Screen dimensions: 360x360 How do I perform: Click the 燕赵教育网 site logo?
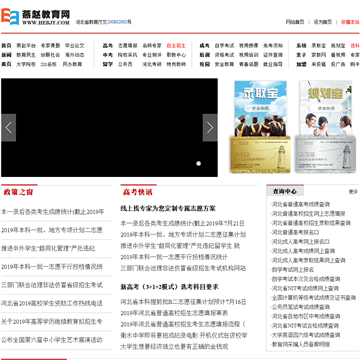pyautogui.click(x=36, y=17)
